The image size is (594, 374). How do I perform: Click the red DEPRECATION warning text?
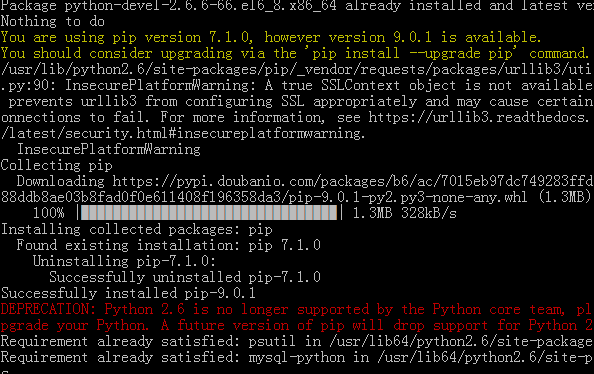tap(297, 317)
